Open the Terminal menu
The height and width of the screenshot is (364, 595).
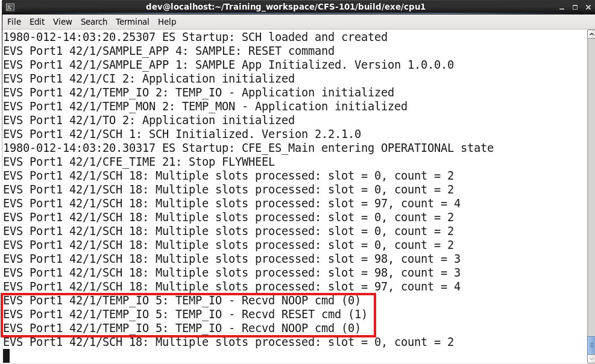(132, 22)
